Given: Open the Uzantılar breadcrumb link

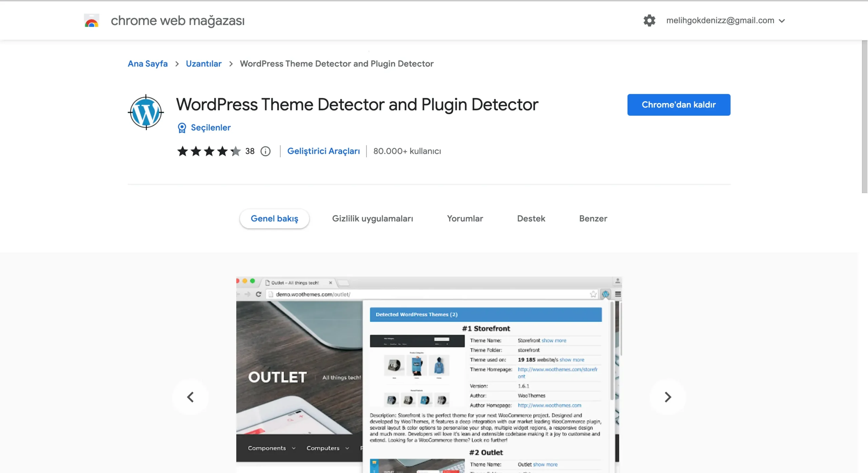Looking at the screenshot, I should (x=203, y=64).
